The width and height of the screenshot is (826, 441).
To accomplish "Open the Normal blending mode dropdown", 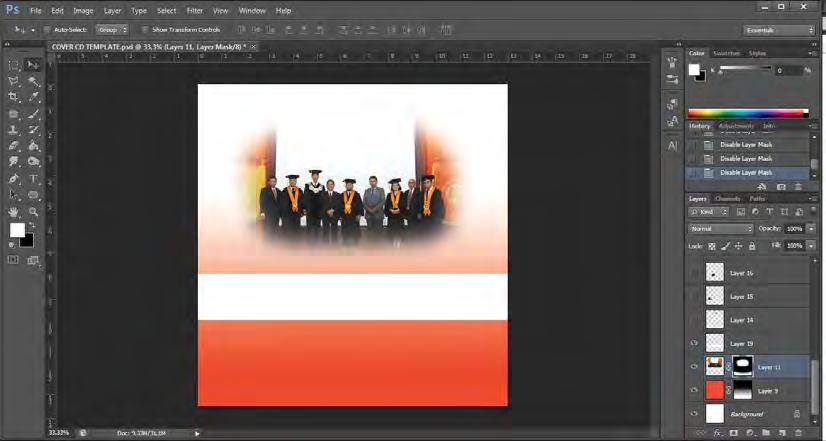I will (x=722, y=229).
